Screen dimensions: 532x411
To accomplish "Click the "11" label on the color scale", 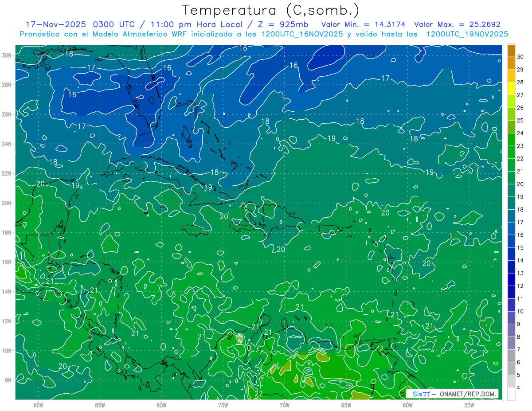I will tap(520, 298).
